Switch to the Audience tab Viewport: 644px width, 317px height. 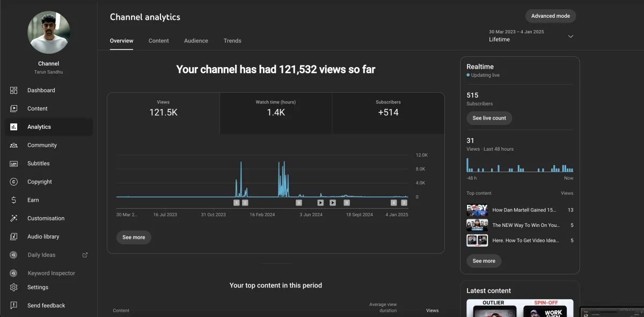196,41
